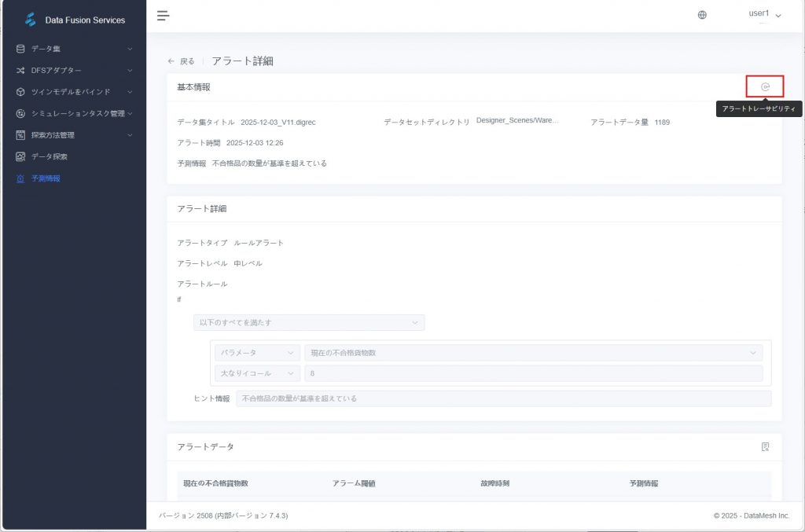Click the 予測情報 bell icon
The image size is (805, 532).
[20, 178]
